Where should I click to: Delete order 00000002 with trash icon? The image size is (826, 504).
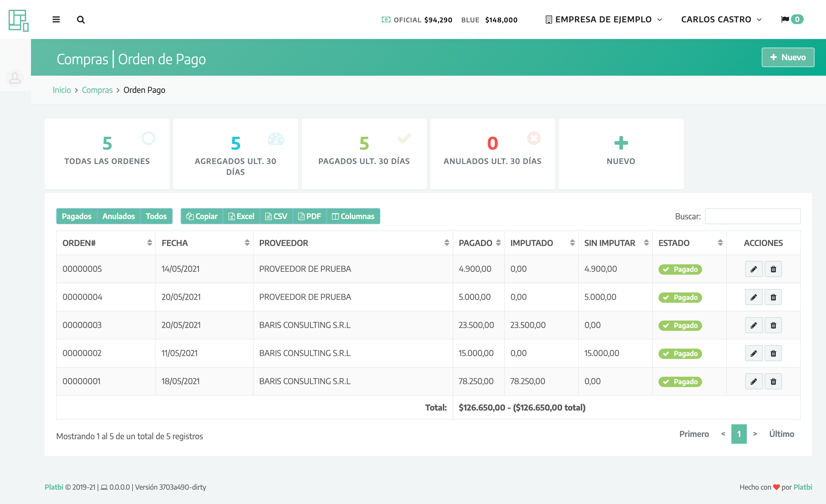click(x=773, y=353)
